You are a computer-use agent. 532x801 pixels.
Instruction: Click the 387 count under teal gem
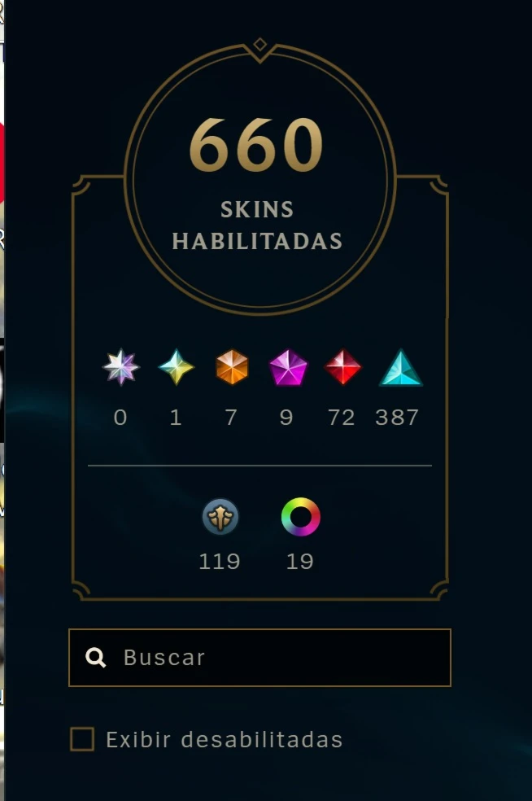pos(397,418)
